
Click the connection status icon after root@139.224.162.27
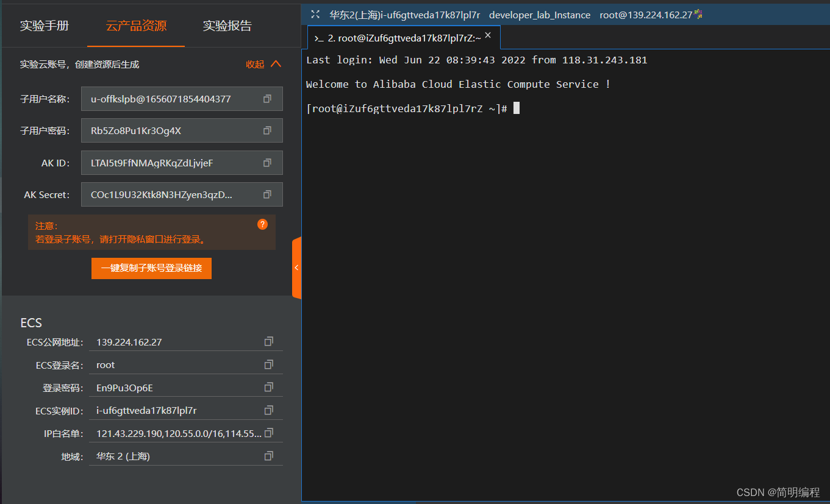point(698,14)
